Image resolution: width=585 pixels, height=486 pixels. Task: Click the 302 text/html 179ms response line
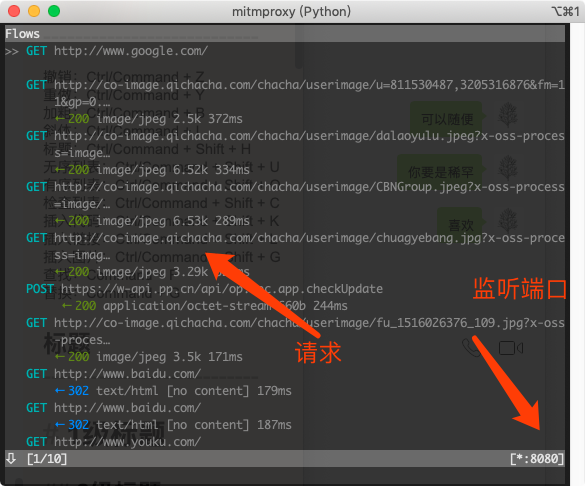tap(173, 391)
